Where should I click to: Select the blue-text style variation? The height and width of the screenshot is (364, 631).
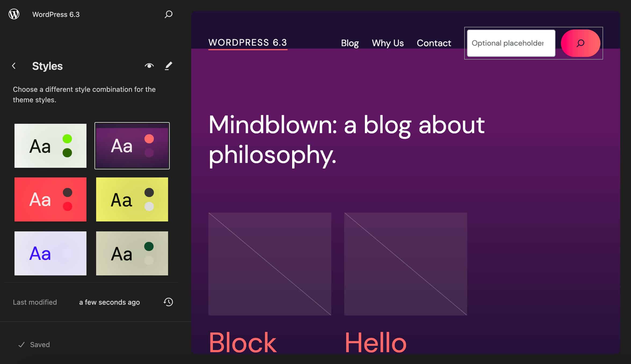coord(50,253)
